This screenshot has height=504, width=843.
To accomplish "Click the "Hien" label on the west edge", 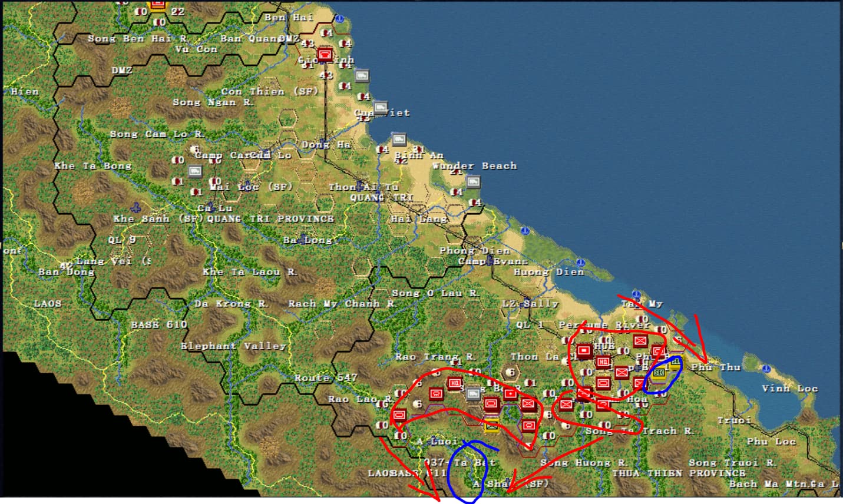I will [25, 91].
